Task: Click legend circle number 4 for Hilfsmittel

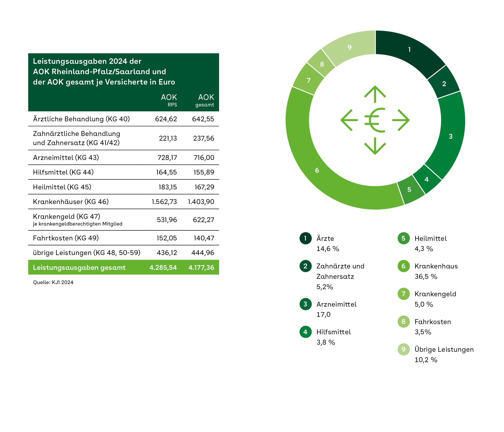Action: [x=305, y=332]
